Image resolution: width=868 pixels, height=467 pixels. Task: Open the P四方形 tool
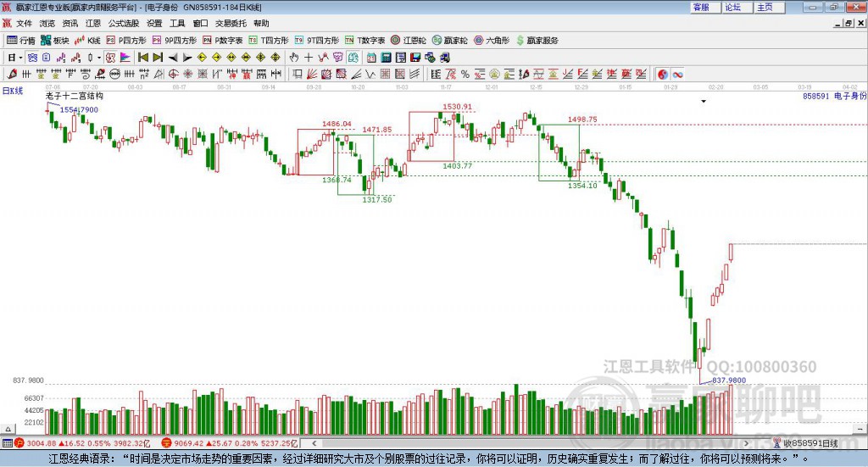(x=126, y=41)
